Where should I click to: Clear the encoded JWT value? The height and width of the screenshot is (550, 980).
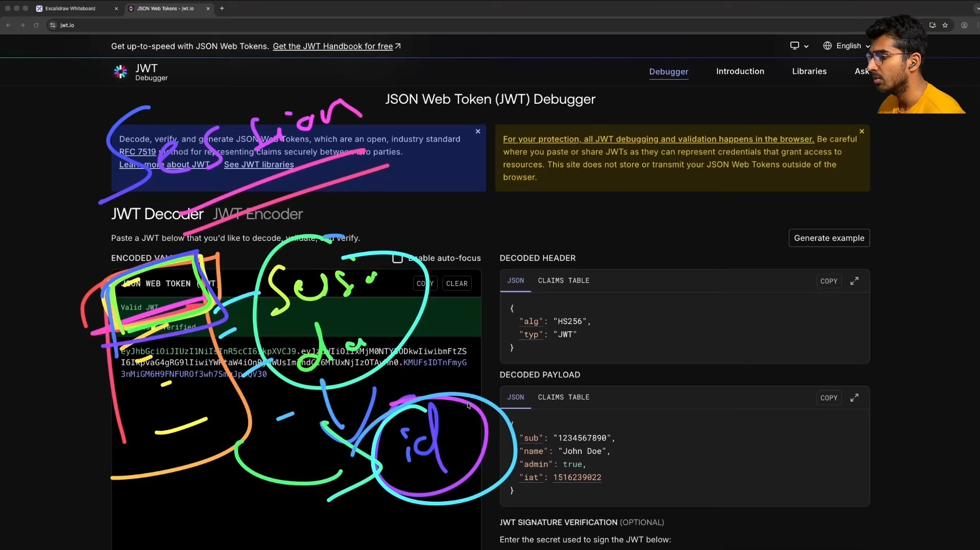(456, 283)
